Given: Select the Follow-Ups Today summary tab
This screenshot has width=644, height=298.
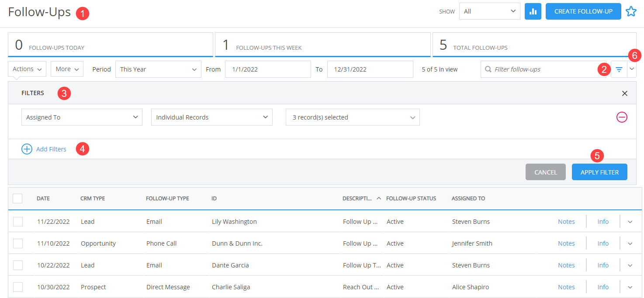Looking at the screenshot, I should click(x=111, y=45).
